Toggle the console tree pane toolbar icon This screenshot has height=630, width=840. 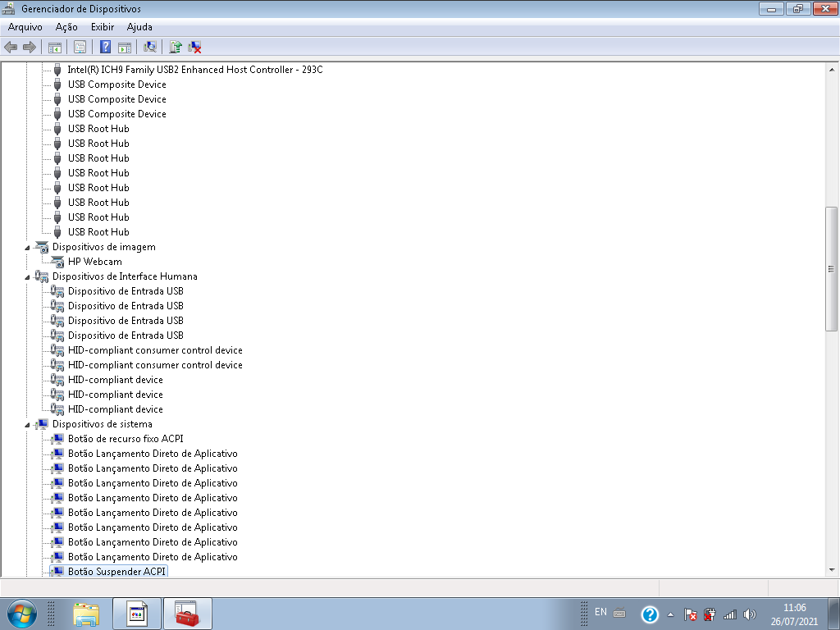pyautogui.click(x=55, y=47)
